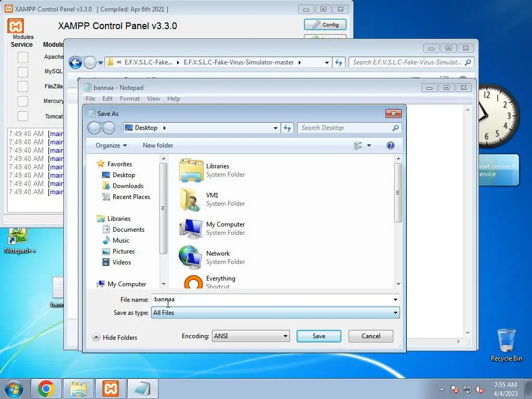Screen dimensions: 532x399
Task: Close the Save As dialog
Action: (393, 113)
